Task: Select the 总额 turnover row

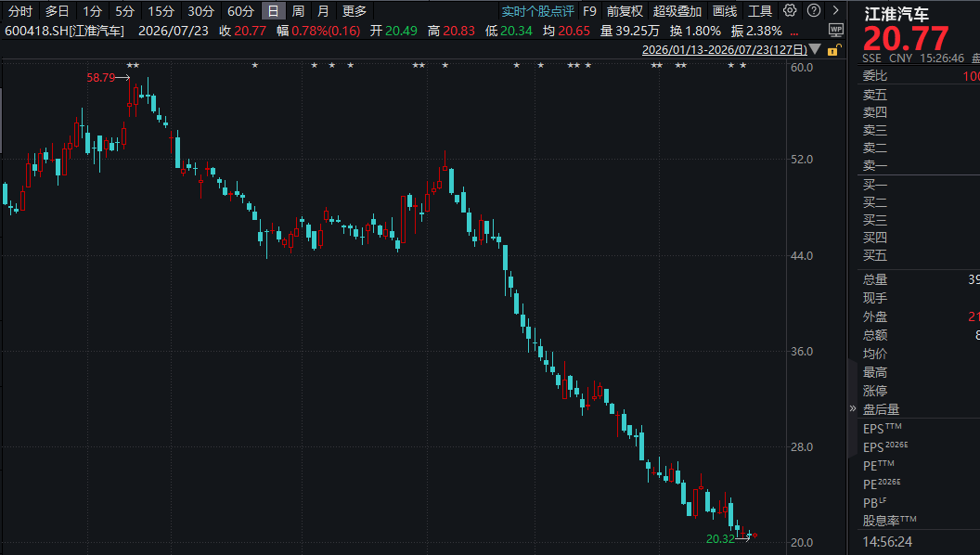Action: [x=918, y=336]
